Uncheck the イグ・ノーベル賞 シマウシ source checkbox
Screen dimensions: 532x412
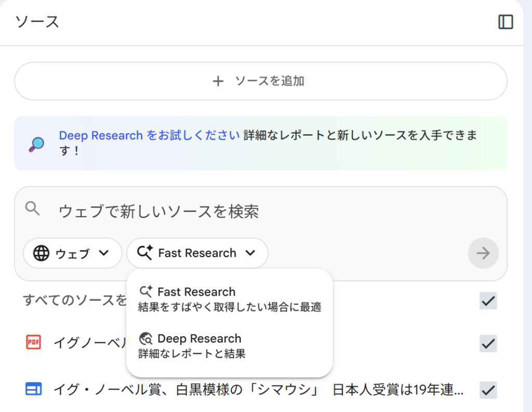[488, 389]
